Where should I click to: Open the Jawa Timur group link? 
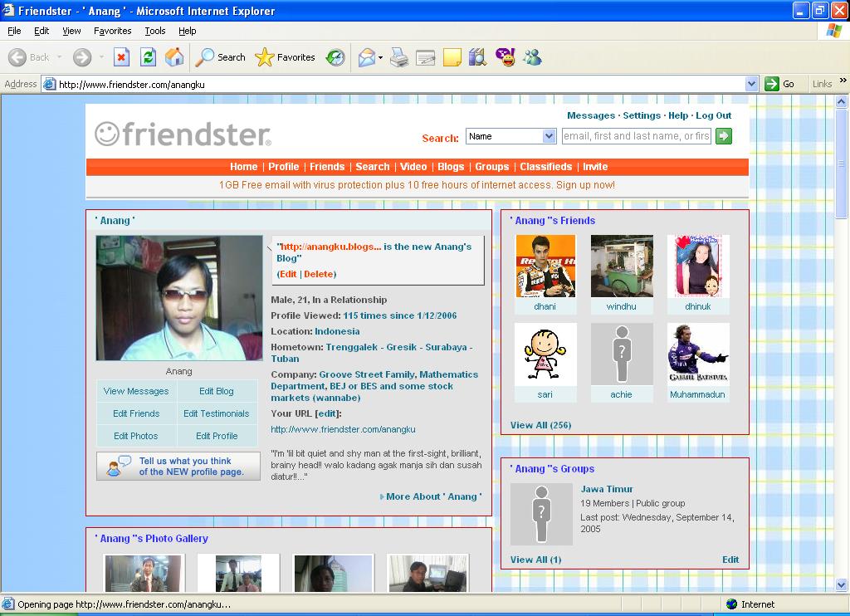[607, 489]
